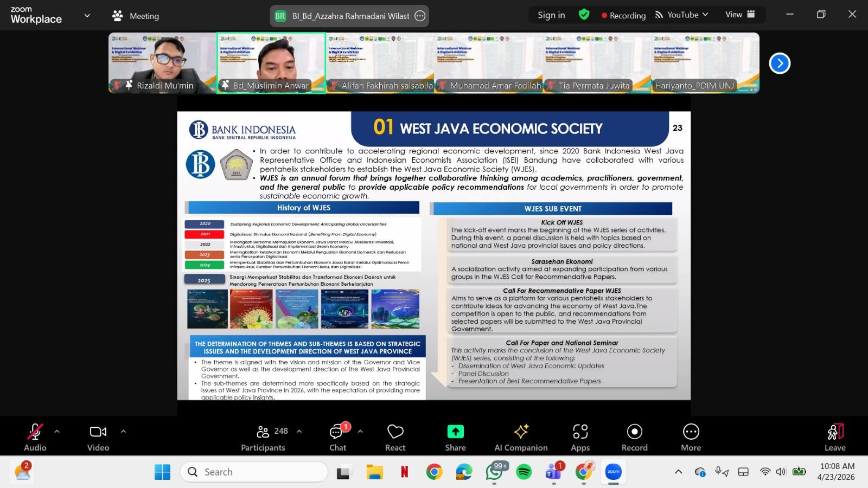Viewport: 868px width, 488px height.
Task: Expand the Zoom Workplace dropdown arrow
Action: tap(87, 16)
